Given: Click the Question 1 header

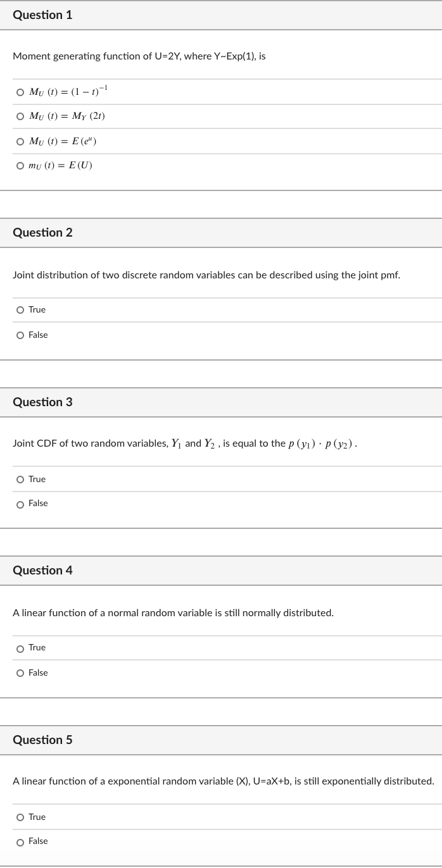Looking at the screenshot, I should pos(42,15).
